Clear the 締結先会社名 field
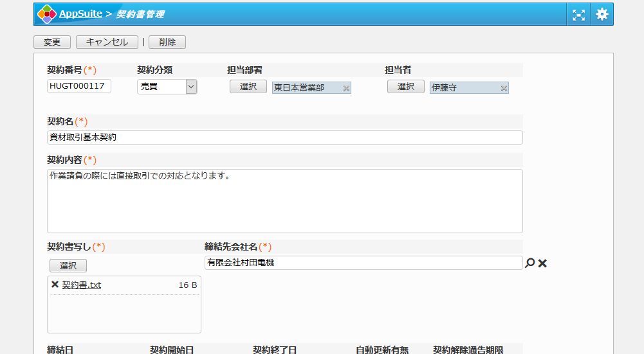644x354 pixels. (542, 263)
